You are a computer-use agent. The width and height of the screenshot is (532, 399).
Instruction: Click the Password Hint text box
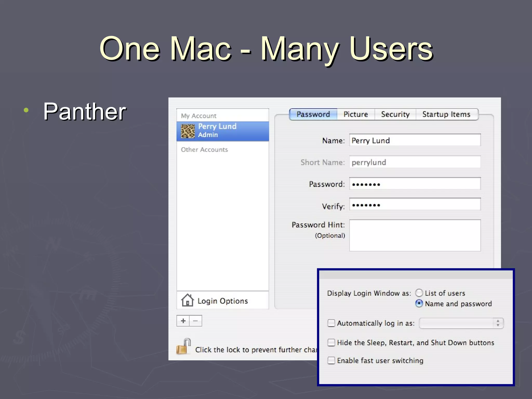click(x=415, y=235)
